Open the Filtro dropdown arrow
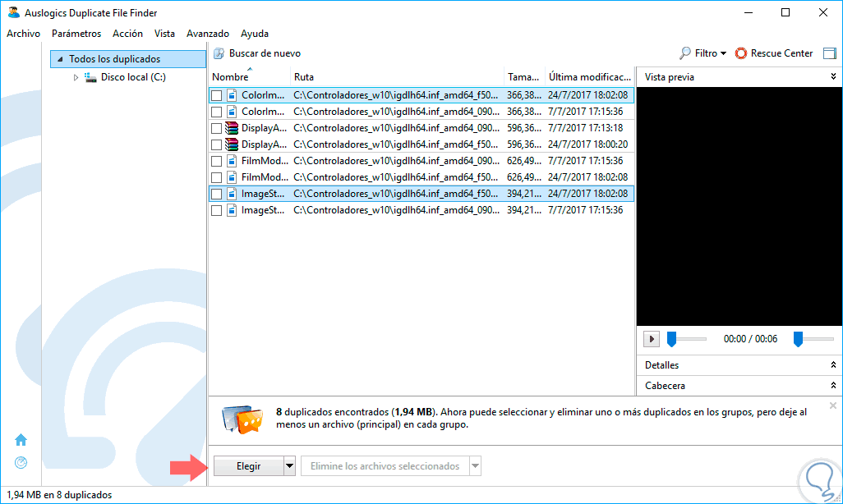The height and width of the screenshot is (504, 843). (x=723, y=53)
